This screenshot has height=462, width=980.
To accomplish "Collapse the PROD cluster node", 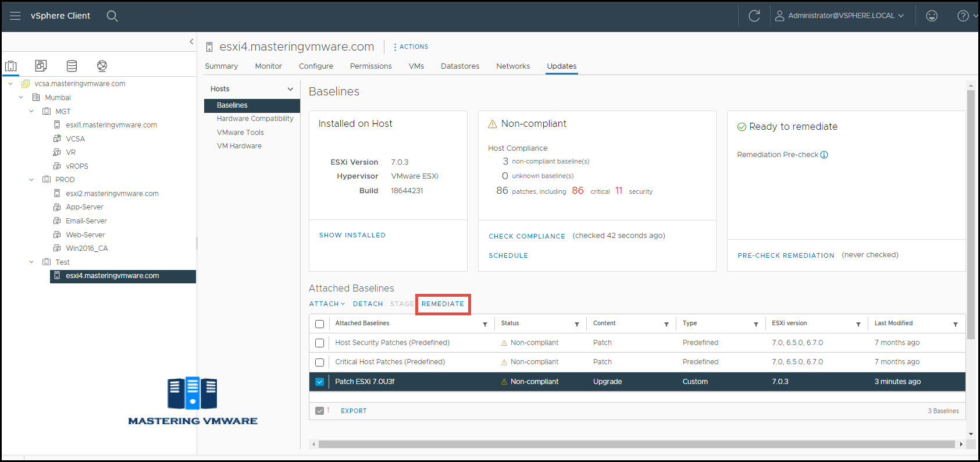I will (x=31, y=180).
